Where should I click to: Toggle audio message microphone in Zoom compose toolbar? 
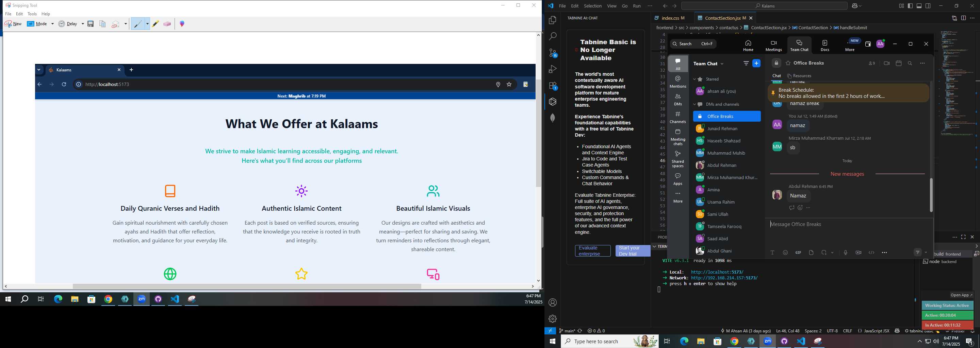[846, 253]
